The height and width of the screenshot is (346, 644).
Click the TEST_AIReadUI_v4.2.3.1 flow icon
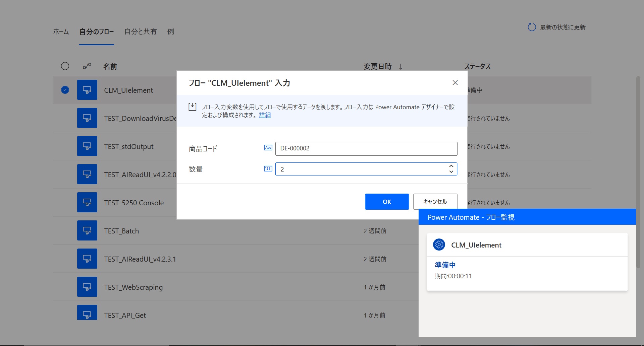coord(87,259)
